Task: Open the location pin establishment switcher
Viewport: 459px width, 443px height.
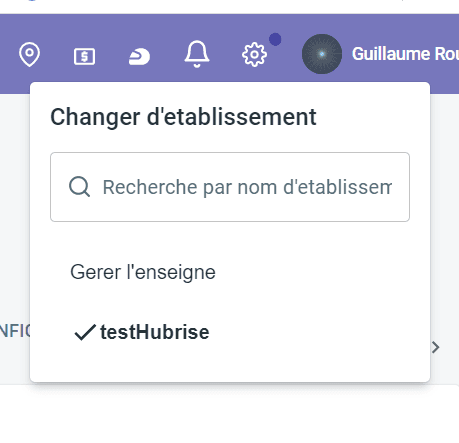Action: [29, 54]
